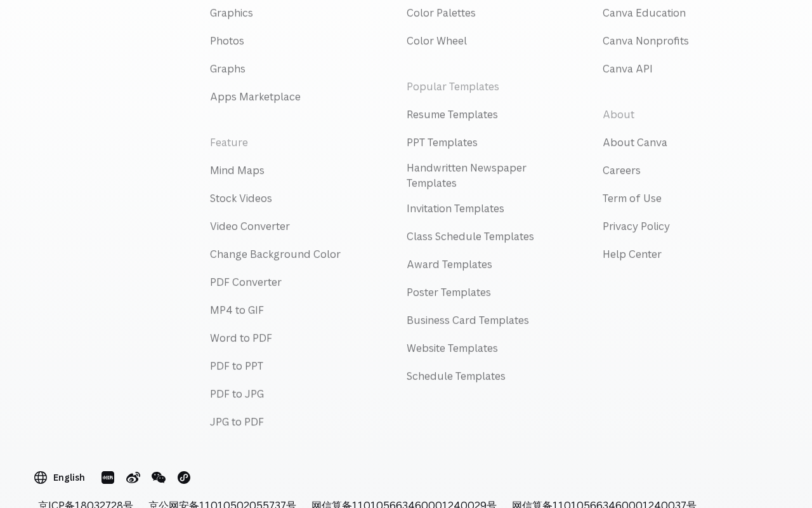Open the swirl mini-program icon after WeChat
The height and width of the screenshot is (508, 812).
click(184, 478)
